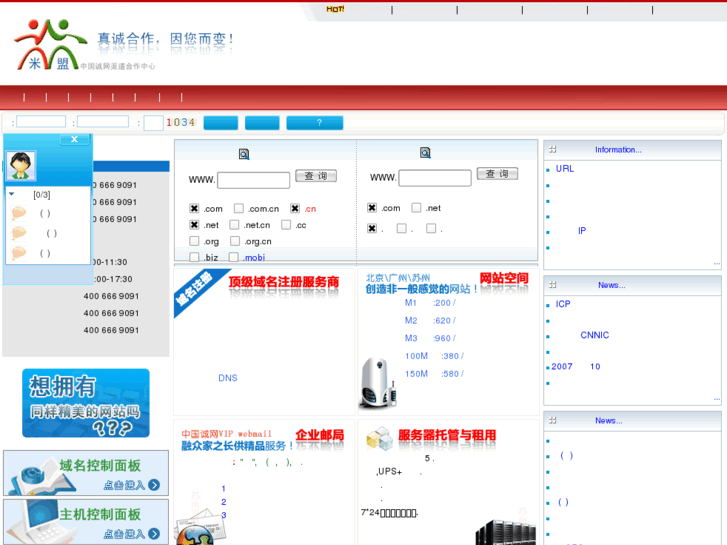Uncheck the .cn domain checkbox
The height and width of the screenshot is (545, 727).
tap(295, 208)
